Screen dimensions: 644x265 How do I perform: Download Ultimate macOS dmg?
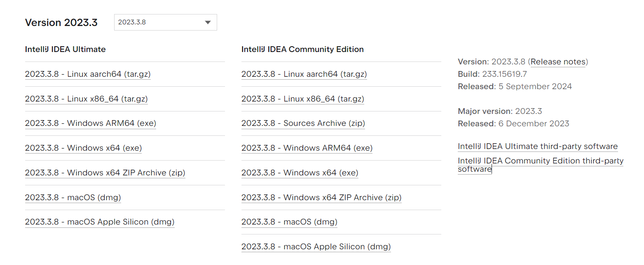73,197
